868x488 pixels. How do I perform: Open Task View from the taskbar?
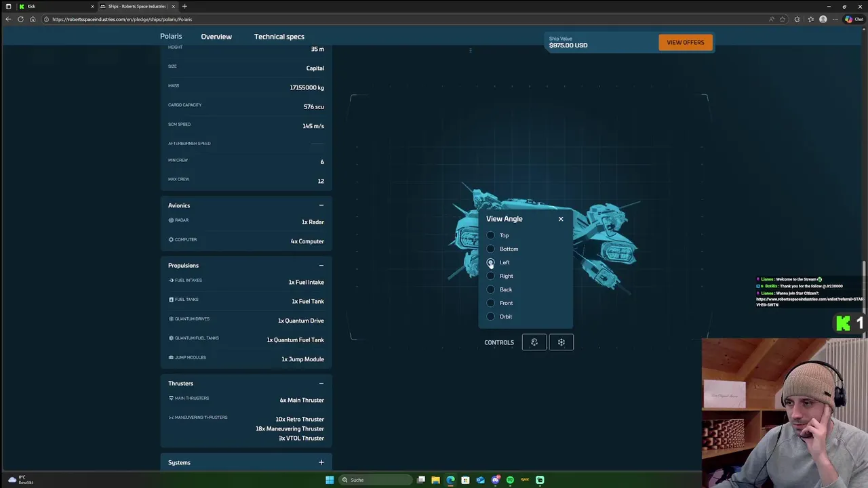(x=421, y=480)
